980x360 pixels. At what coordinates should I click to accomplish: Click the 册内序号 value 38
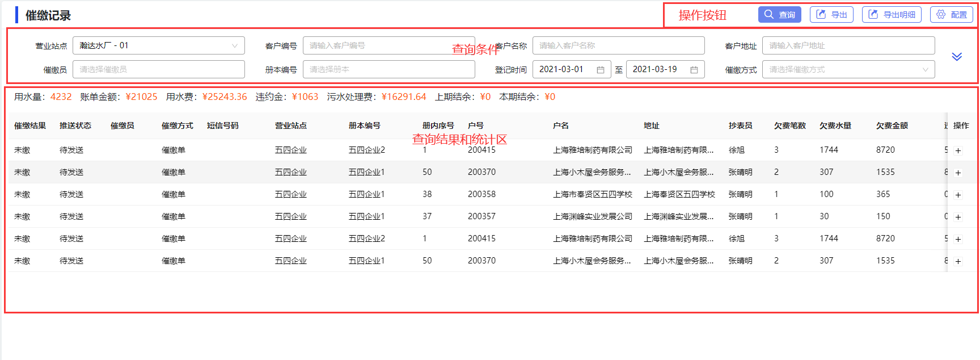[x=427, y=194]
